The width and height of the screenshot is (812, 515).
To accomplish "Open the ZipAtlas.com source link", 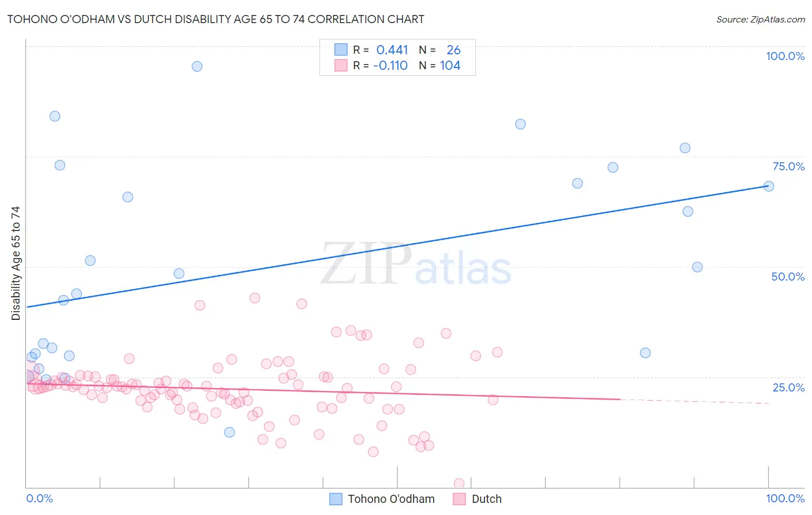I will coord(761,19).
